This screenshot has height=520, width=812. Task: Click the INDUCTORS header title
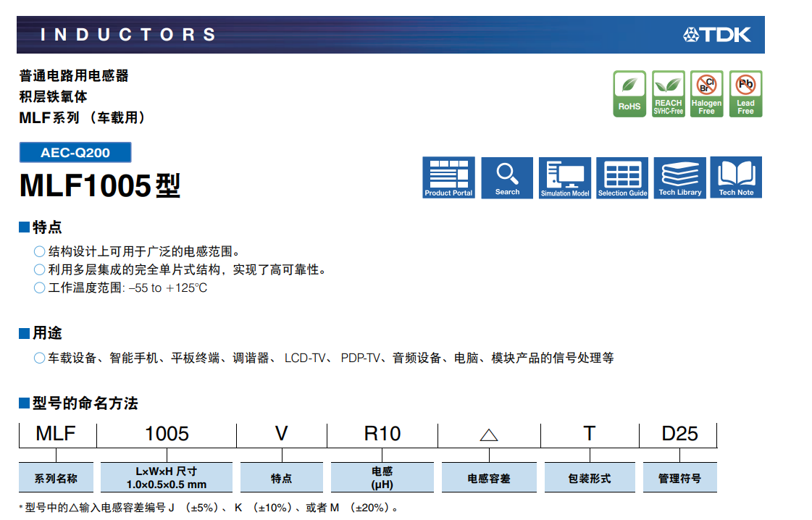(128, 35)
